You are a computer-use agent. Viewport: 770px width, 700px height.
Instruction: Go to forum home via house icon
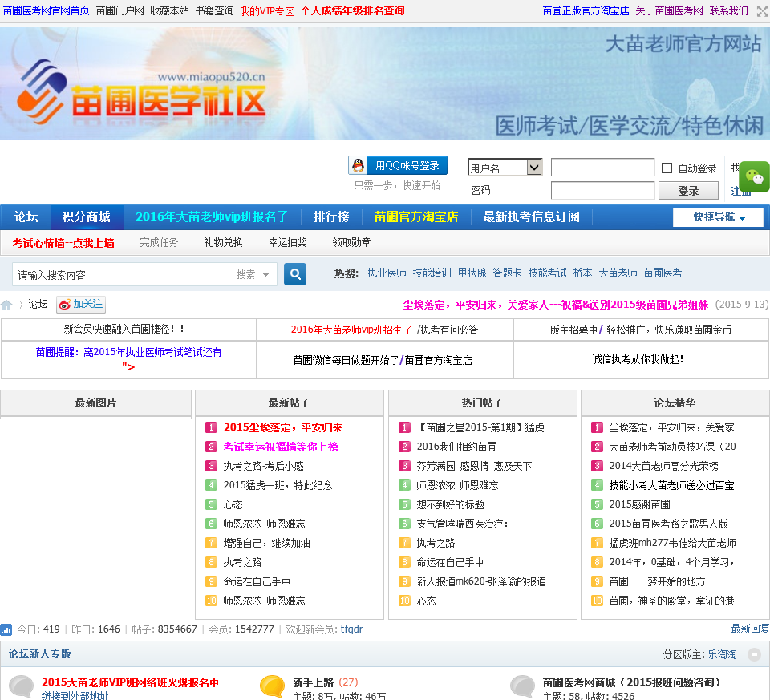7,305
